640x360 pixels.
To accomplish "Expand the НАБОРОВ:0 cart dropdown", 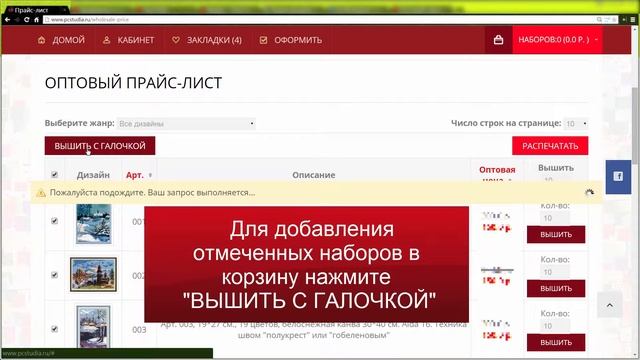I will click(x=557, y=40).
